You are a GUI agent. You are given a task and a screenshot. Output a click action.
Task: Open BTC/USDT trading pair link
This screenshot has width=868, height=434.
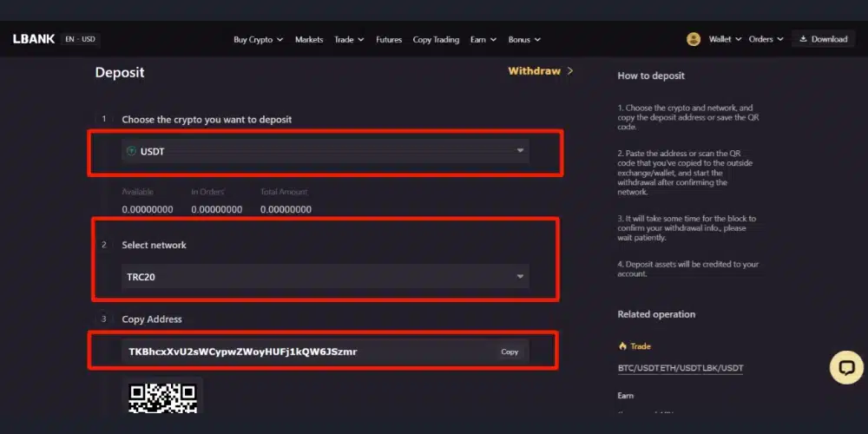pyautogui.click(x=639, y=367)
